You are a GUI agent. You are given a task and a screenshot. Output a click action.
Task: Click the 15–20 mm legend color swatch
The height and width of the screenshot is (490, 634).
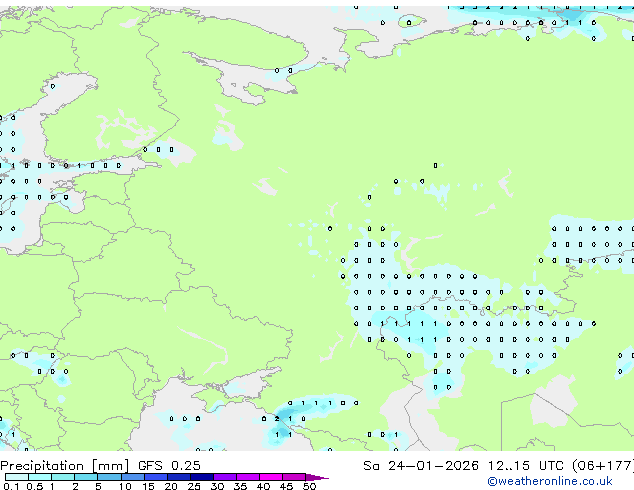tap(155, 477)
